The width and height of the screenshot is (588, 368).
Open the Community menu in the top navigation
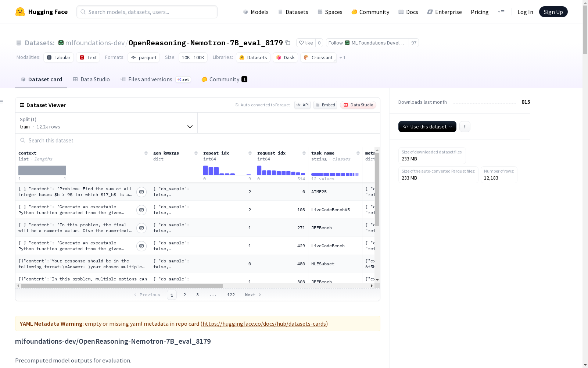point(370,12)
